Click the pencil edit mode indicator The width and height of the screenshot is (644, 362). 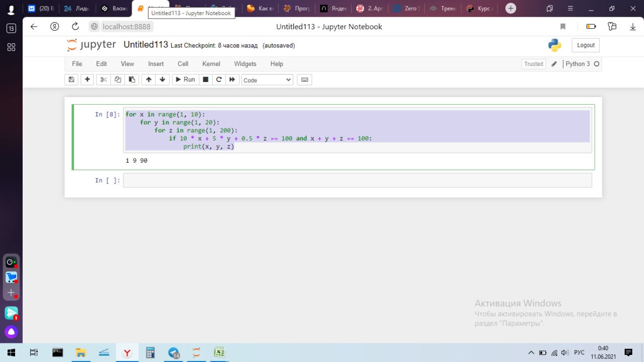tap(554, 64)
